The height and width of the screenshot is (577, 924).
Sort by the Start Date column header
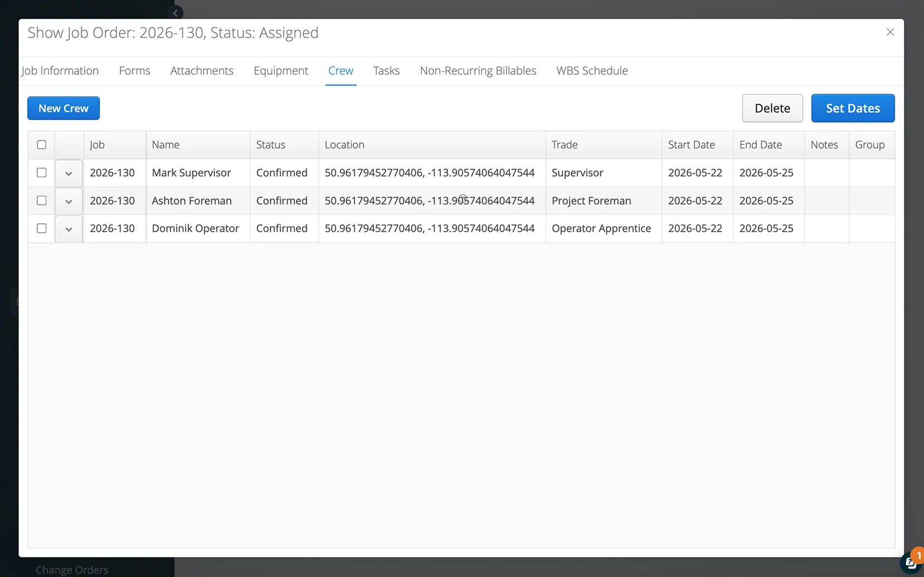[x=697, y=145]
